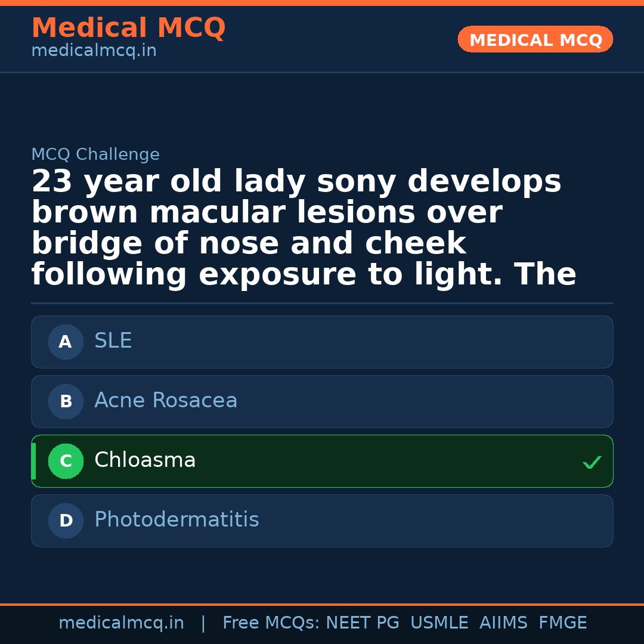Select the Acne Rosacea answer
This screenshot has width=644, height=644.
point(322,401)
